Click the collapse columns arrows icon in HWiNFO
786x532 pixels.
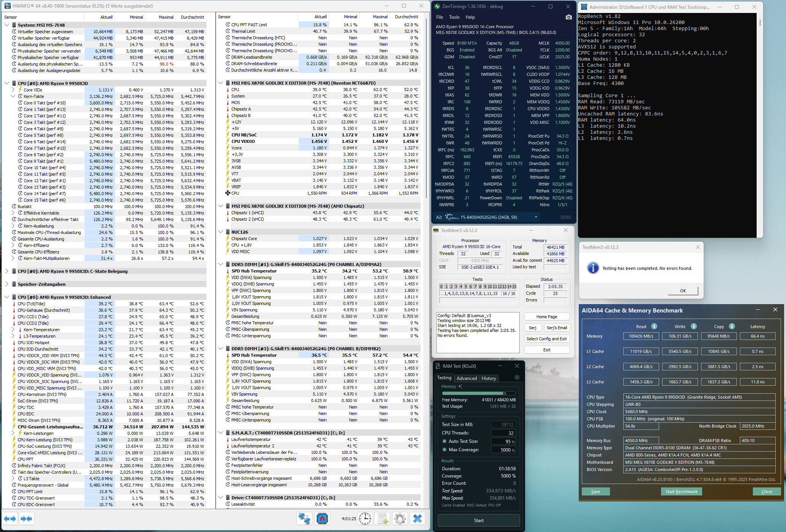(x=26, y=519)
